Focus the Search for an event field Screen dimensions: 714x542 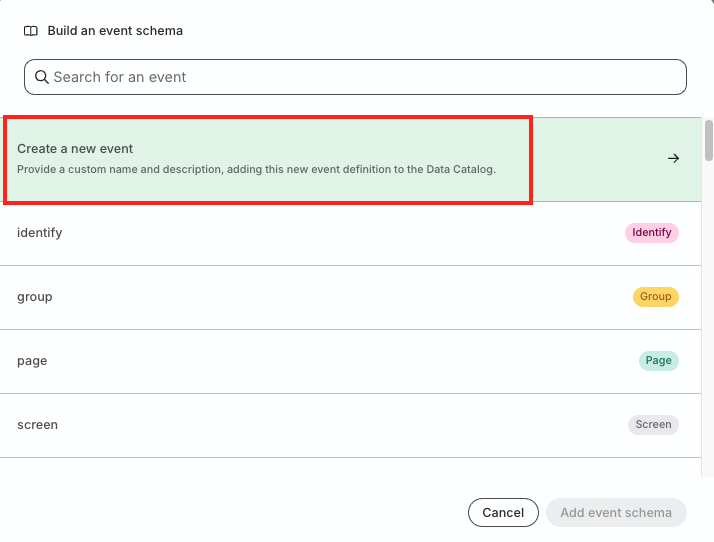click(x=360, y=77)
